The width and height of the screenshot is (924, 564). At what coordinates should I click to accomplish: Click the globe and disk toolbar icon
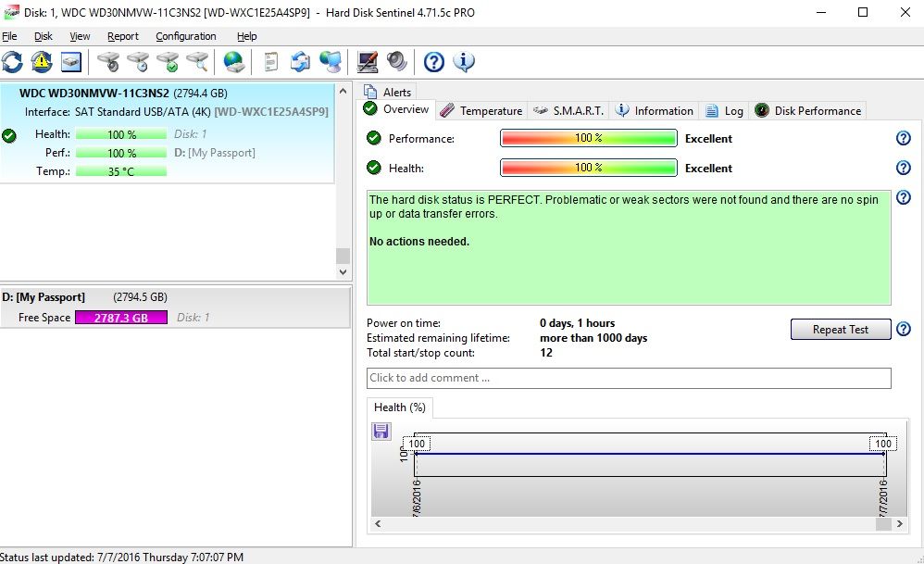(234, 62)
